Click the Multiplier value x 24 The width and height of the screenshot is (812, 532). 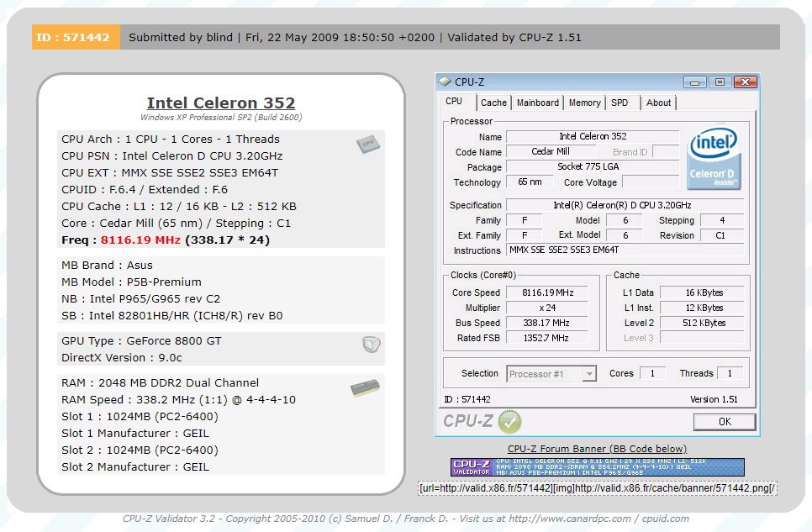click(547, 308)
